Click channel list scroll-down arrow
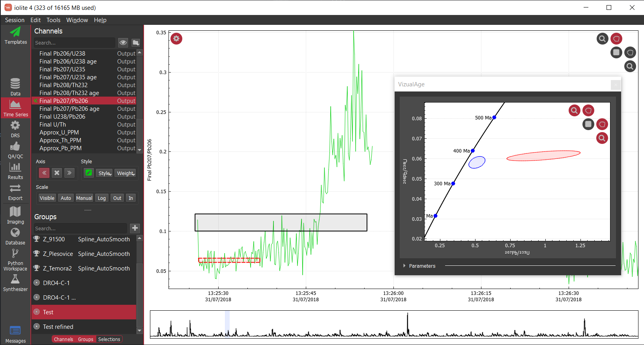This screenshot has height=345, width=644. [139, 150]
